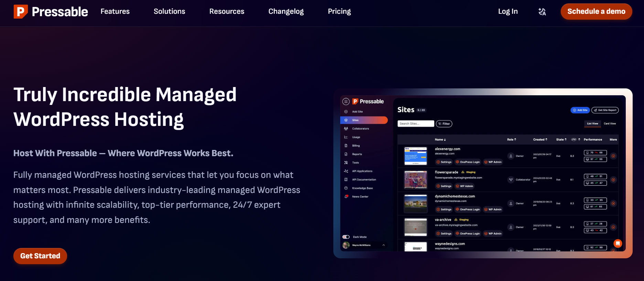The width and height of the screenshot is (644, 281).
Task: Open the Knowledge Base help icon
Action: pos(346,188)
